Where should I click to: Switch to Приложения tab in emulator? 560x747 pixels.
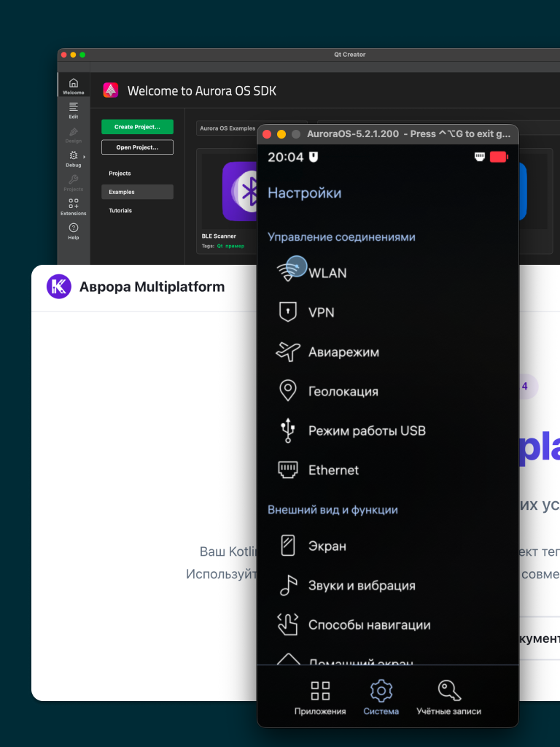(320, 698)
